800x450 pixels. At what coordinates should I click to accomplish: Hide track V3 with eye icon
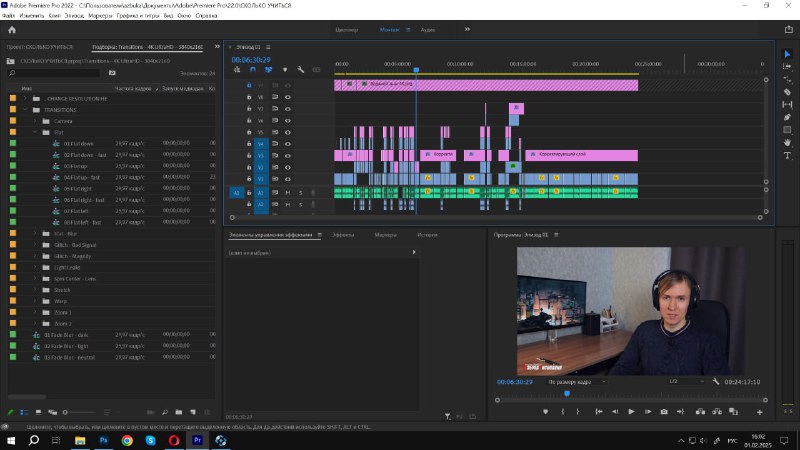click(287, 155)
